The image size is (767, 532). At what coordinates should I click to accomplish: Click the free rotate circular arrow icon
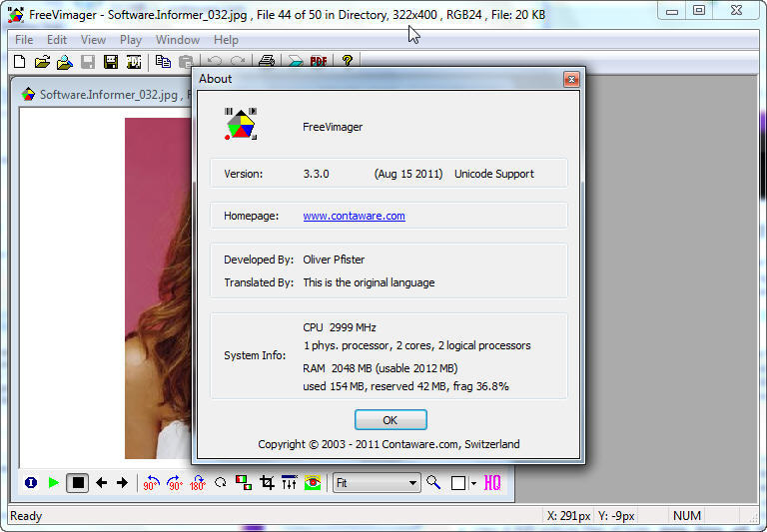coord(221,483)
